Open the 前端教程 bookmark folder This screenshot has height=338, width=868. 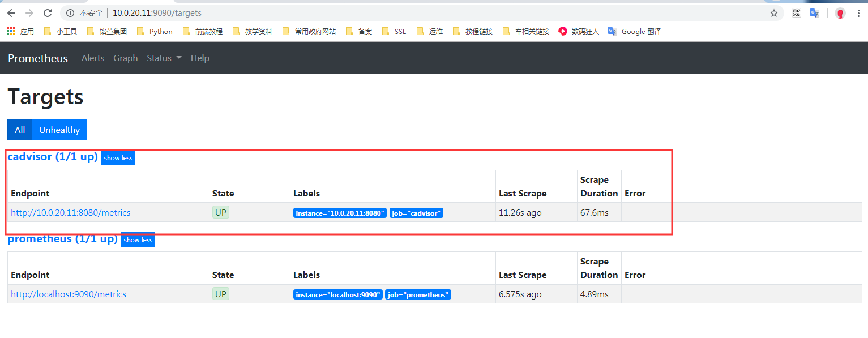pos(202,32)
